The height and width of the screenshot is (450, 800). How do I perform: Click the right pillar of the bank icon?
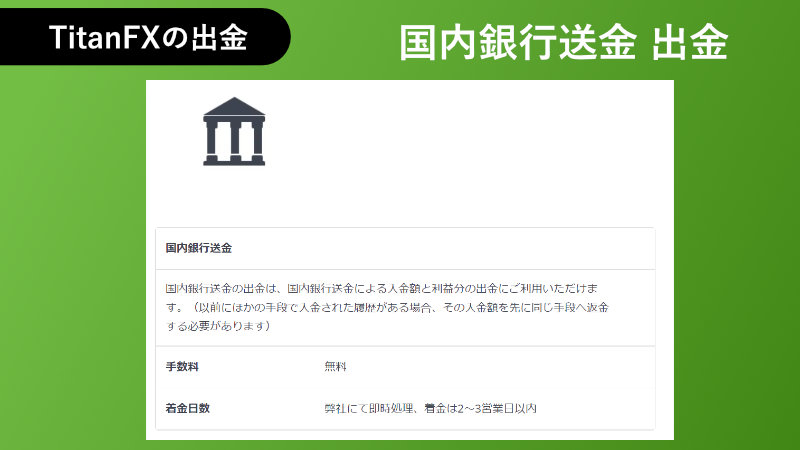pyautogui.click(x=256, y=138)
